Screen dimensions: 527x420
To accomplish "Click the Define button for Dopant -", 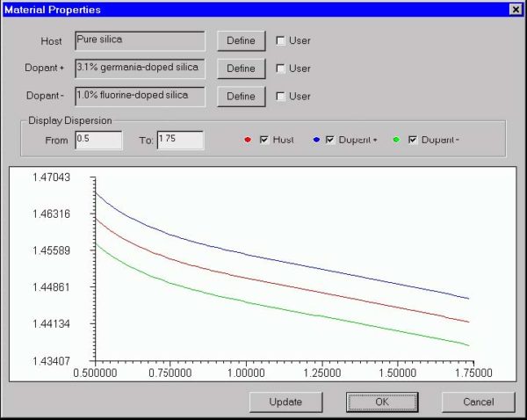I will tap(241, 97).
